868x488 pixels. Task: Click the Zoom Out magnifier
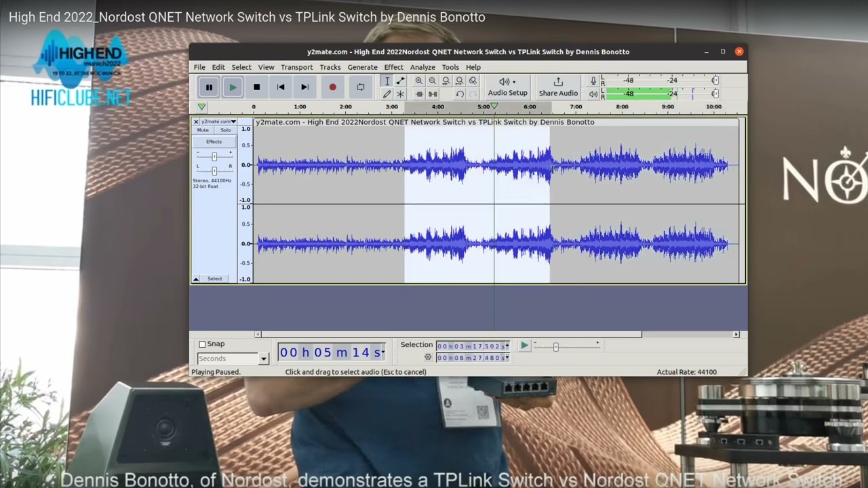coord(433,81)
